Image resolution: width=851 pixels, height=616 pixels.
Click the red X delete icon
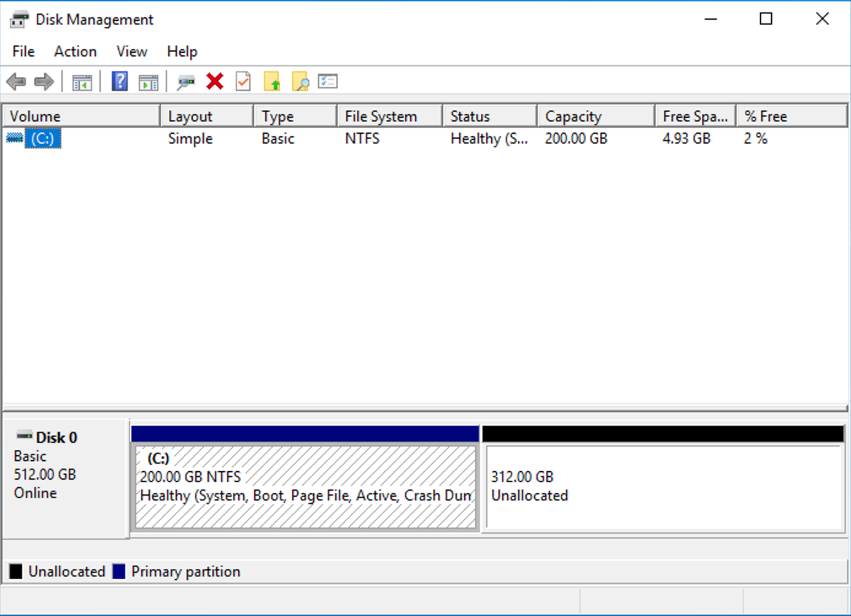[215, 81]
